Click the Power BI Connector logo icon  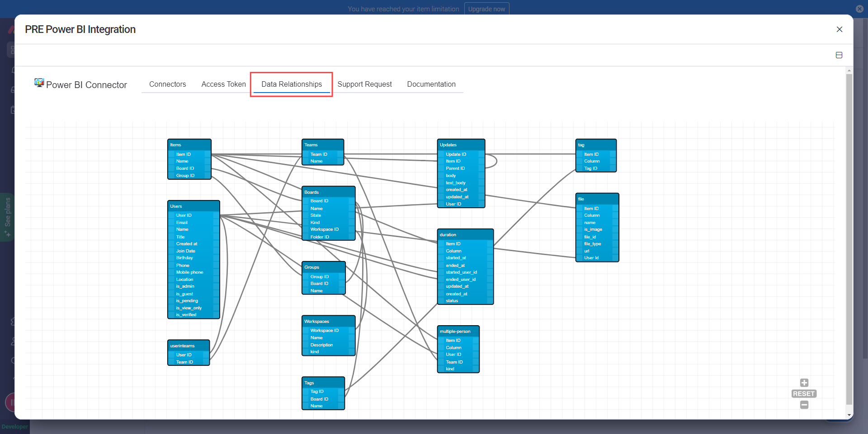pos(39,83)
